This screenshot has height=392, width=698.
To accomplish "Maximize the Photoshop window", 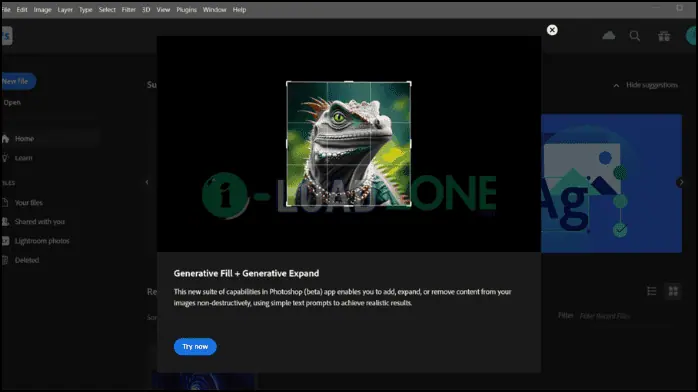I will (679, 8).
